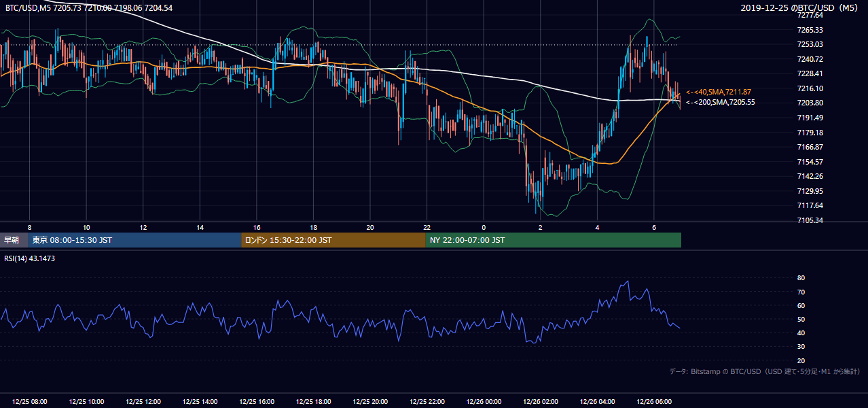This screenshot has height=408, width=868.
Task: Click price axis label 7203.80
Action: [810, 103]
